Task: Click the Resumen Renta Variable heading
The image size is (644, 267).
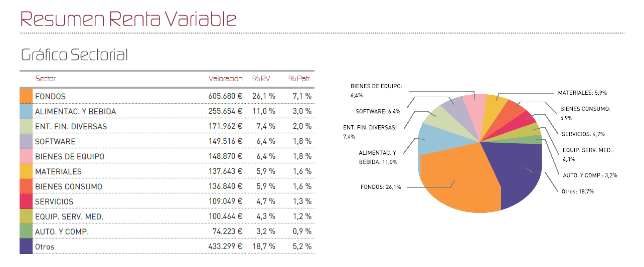Action: pyautogui.click(x=128, y=19)
